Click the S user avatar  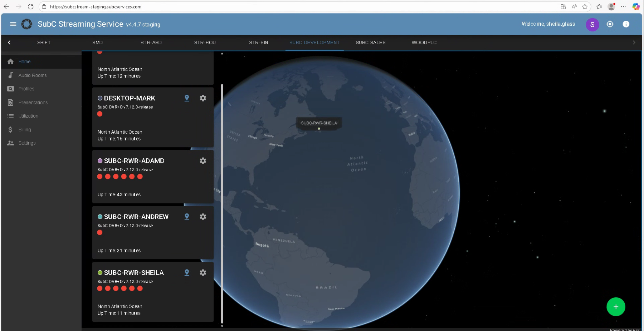[x=592, y=24]
